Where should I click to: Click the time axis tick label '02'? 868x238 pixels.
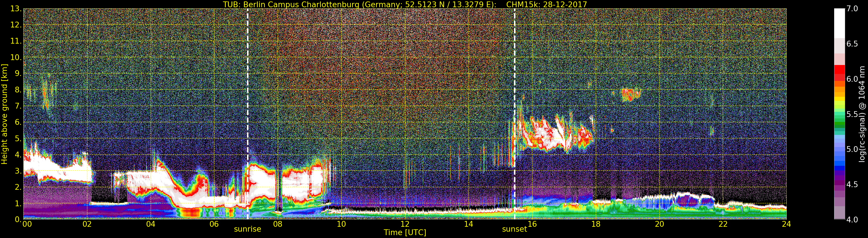pos(87,224)
